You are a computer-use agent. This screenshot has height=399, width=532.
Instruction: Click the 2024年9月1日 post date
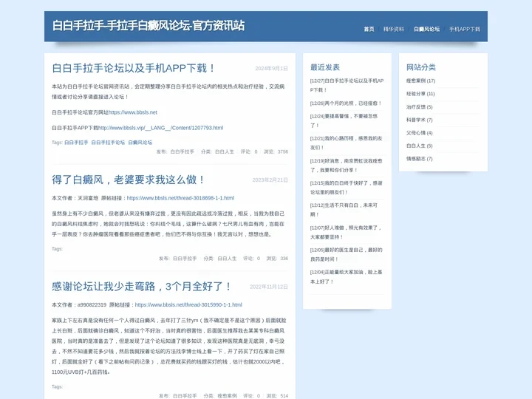click(x=271, y=69)
